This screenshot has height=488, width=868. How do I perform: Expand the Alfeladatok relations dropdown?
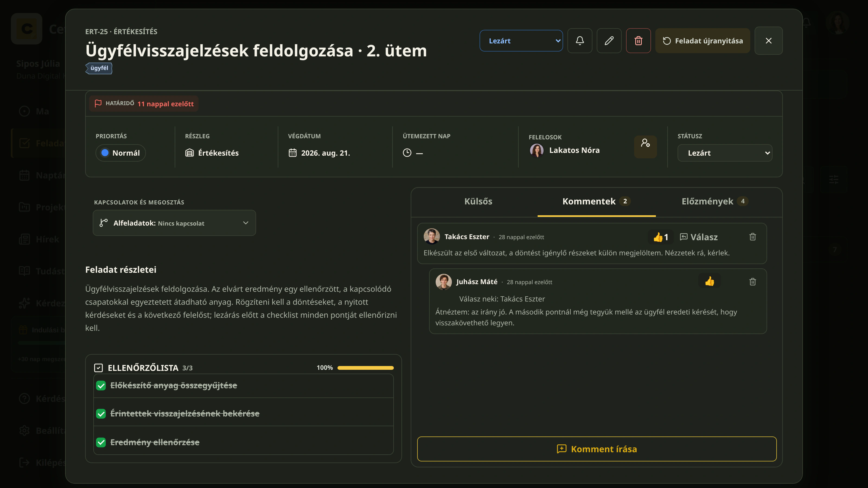coord(174,223)
